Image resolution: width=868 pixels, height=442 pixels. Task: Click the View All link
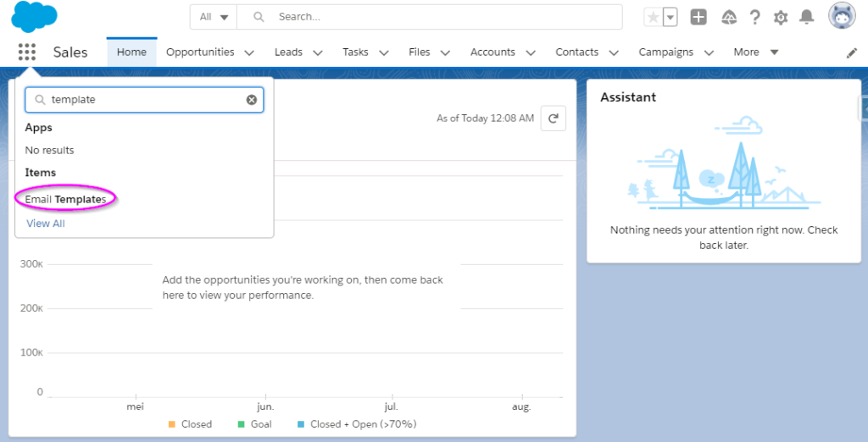(x=46, y=224)
